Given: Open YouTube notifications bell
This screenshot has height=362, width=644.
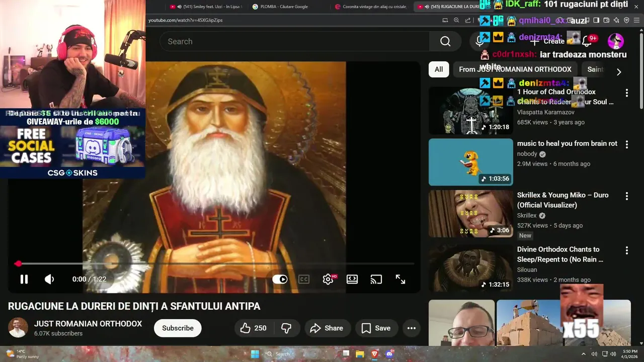Looking at the screenshot, I should tap(587, 41).
